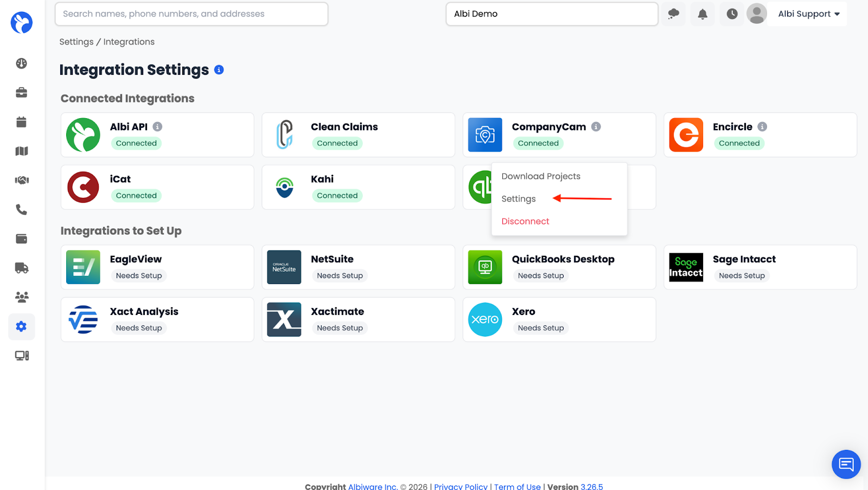Viewport: 868px width, 490px height.
Task: Open the Privacy Policy link
Action: tap(461, 486)
